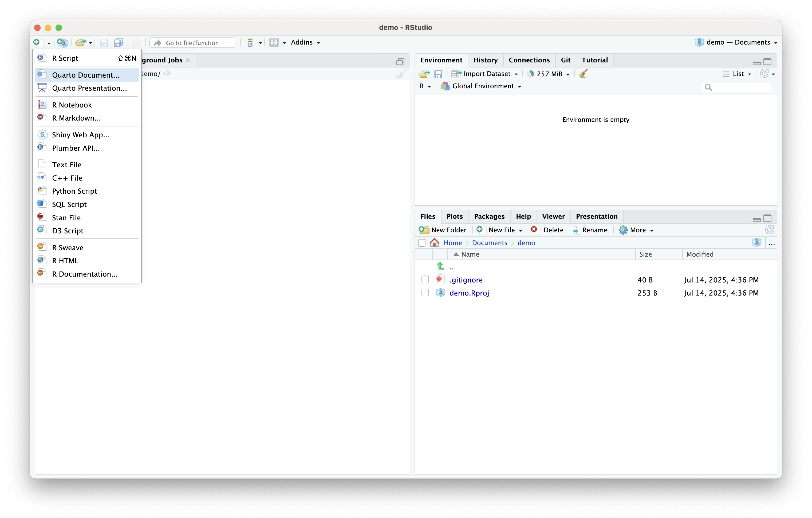Click the version control Git toolbar icon
Viewport: 812px width, 518px height.
[250, 42]
